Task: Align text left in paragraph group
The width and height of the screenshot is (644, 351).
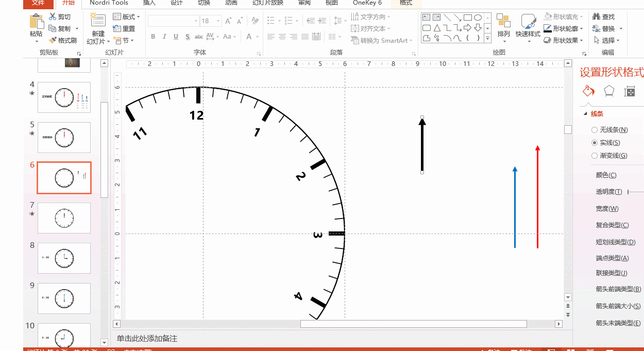Action: tap(271, 37)
